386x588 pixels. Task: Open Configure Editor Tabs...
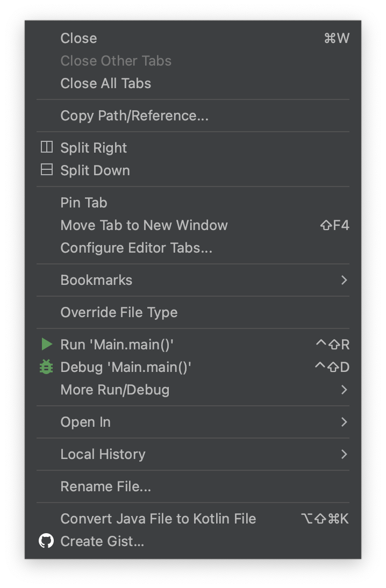[x=193, y=248]
